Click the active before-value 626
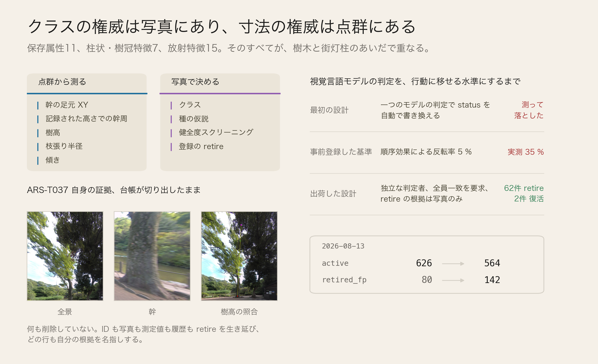This screenshot has height=364, width=598. coord(424,263)
